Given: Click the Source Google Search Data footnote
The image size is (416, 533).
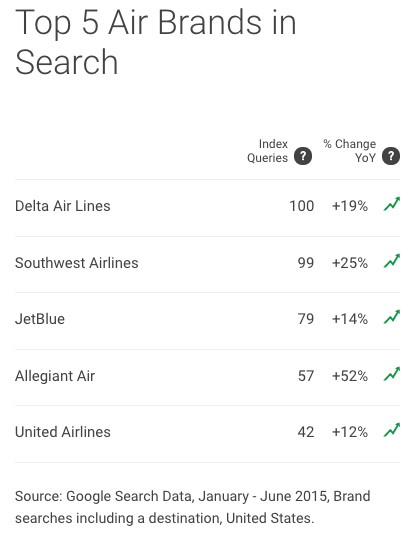Looking at the screenshot, I should pyautogui.click(x=192, y=507).
